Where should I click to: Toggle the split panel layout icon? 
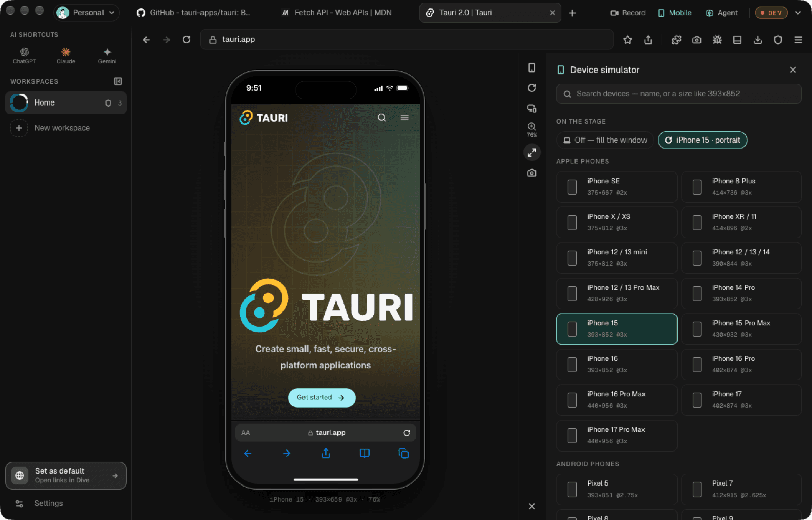(x=737, y=40)
